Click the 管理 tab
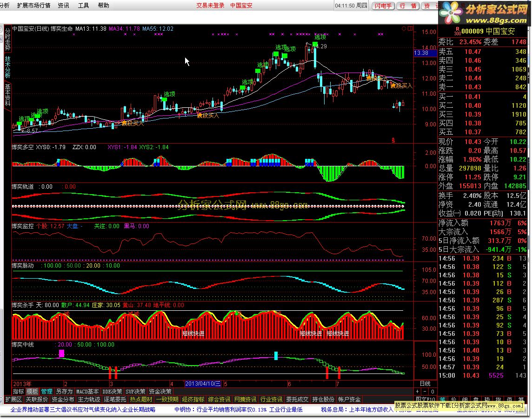532x419 pixels. [x=47, y=392]
